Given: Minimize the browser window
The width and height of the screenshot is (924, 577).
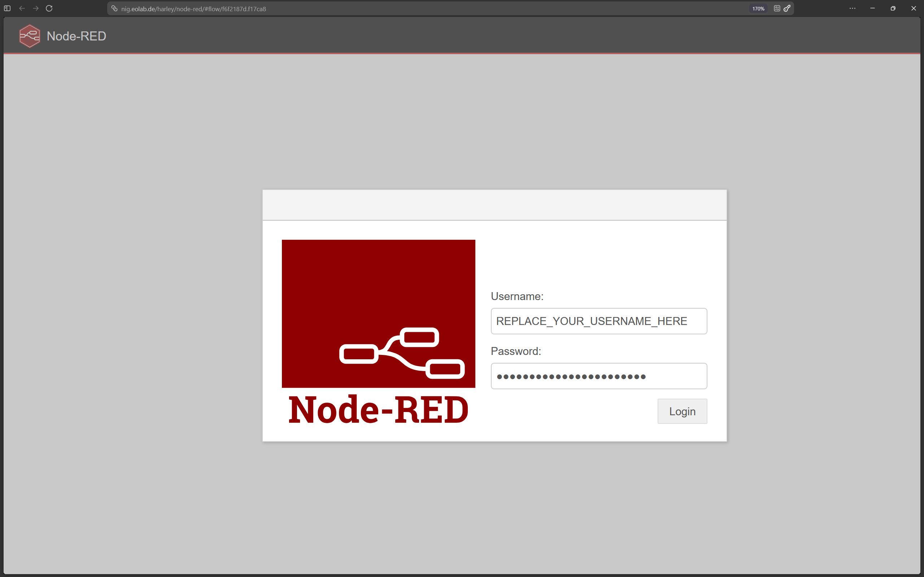Looking at the screenshot, I should 872,8.
